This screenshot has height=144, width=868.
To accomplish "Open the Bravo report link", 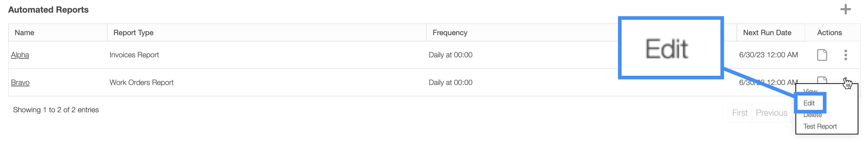I will [20, 83].
